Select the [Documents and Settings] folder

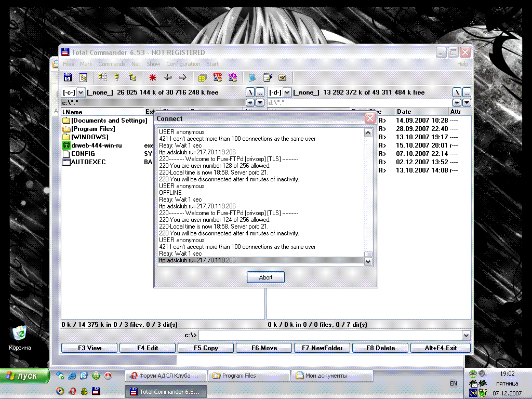pyautogui.click(x=105, y=121)
